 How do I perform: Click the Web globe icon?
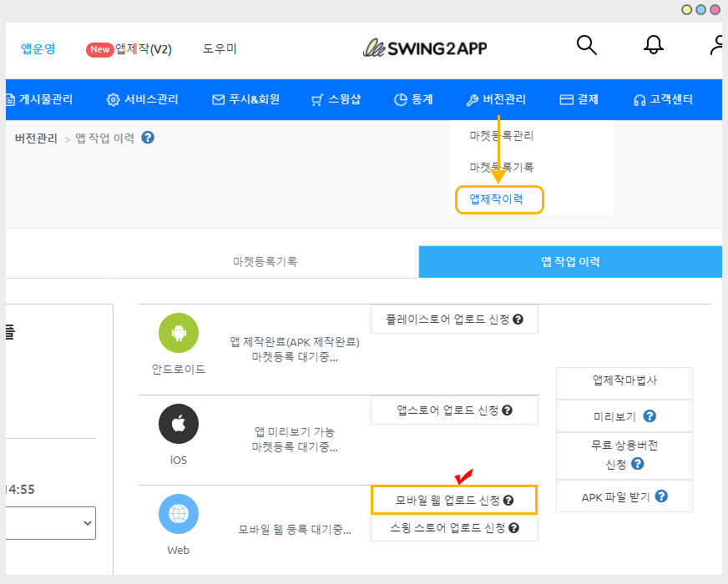tap(179, 514)
